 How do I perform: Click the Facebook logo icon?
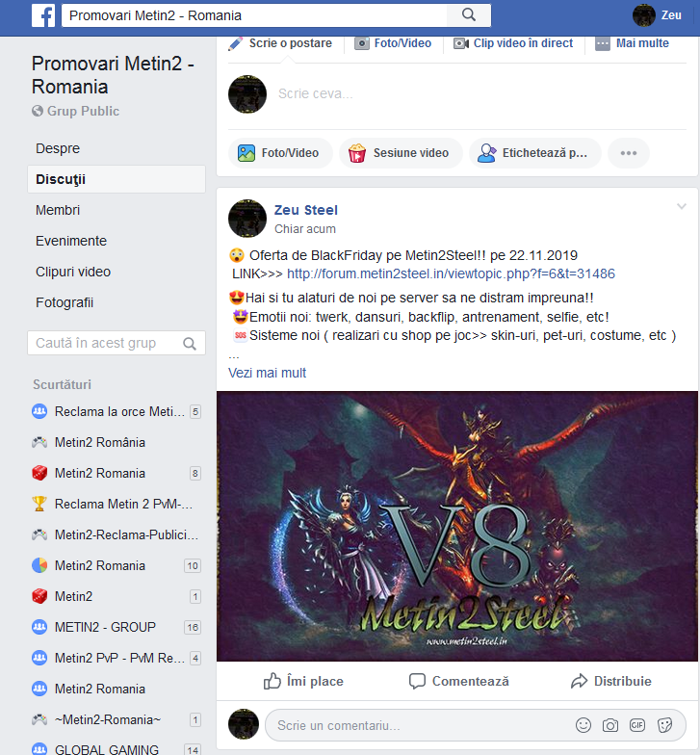[x=43, y=15]
